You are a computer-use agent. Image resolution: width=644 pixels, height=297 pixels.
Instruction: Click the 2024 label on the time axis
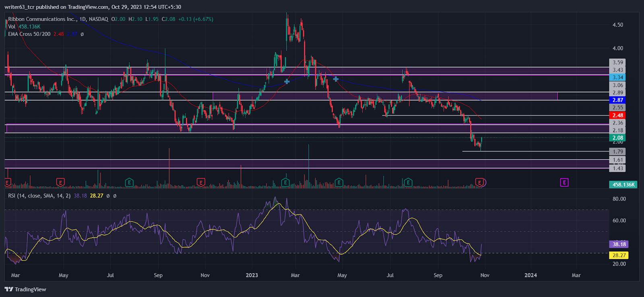tap(530, 275)
